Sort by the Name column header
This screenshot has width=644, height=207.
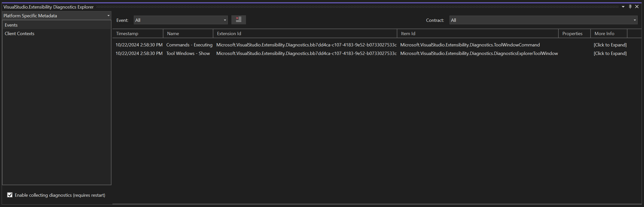click(188, 34)
